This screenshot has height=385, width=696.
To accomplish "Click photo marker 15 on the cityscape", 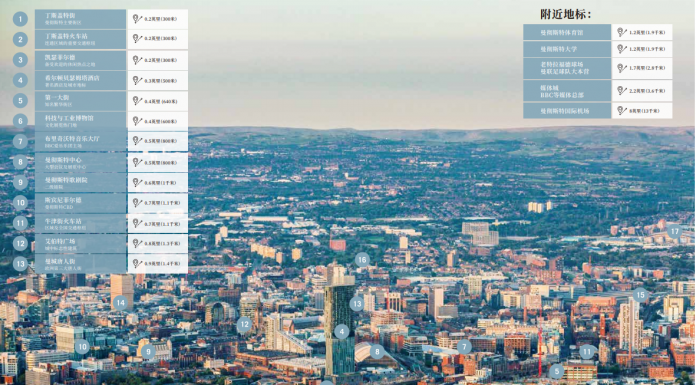I will click(x=640, y=295).
